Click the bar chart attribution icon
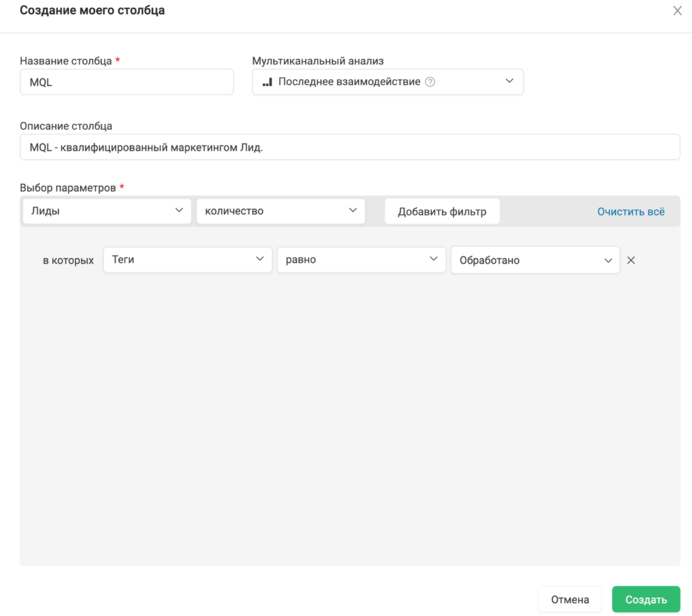Image resolution: width=692 pixels, height=616 pixels. (267, 82)
